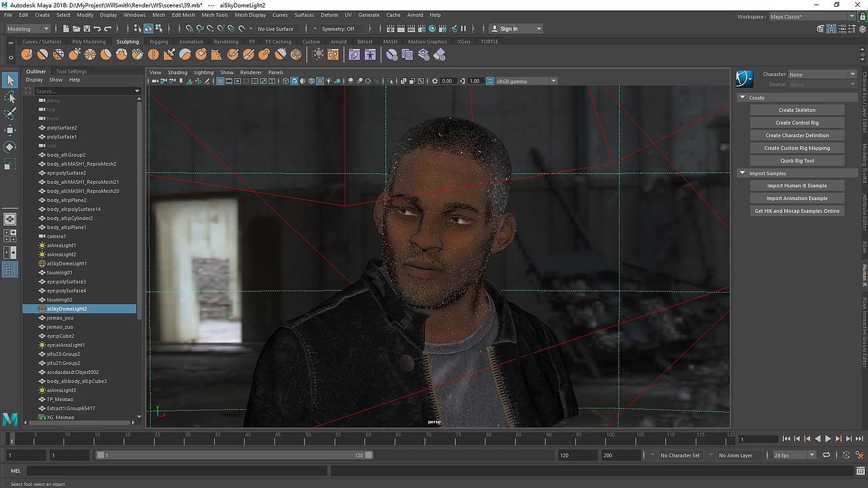Select the Grab sculpt tool on shelf

(75, 54)
